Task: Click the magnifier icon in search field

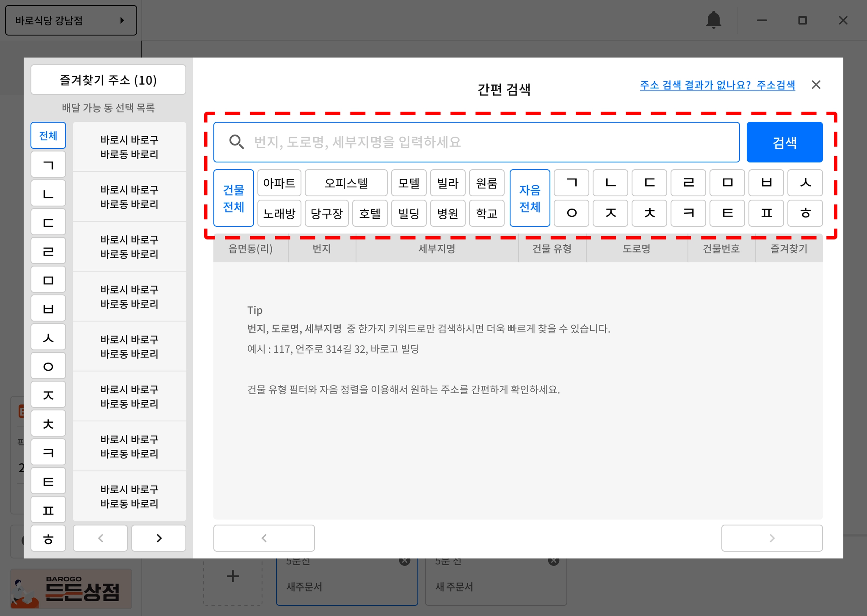Action: click(236, 142)
